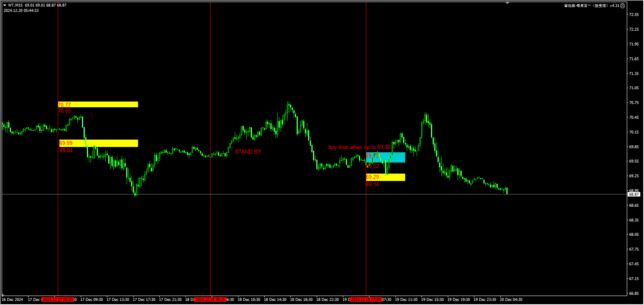The image size is (644, 305).
Task: Click the chart shift triangle marker at top
Action: click(508, 3)
